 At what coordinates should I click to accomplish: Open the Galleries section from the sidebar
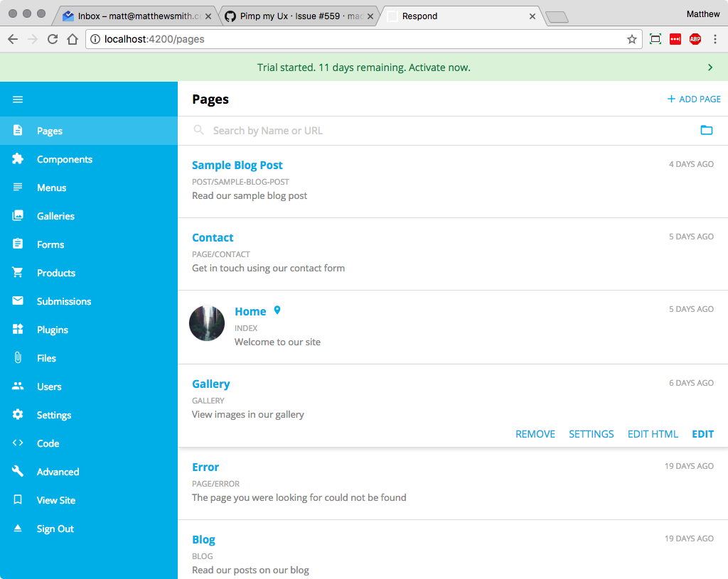tap(55, 216)
